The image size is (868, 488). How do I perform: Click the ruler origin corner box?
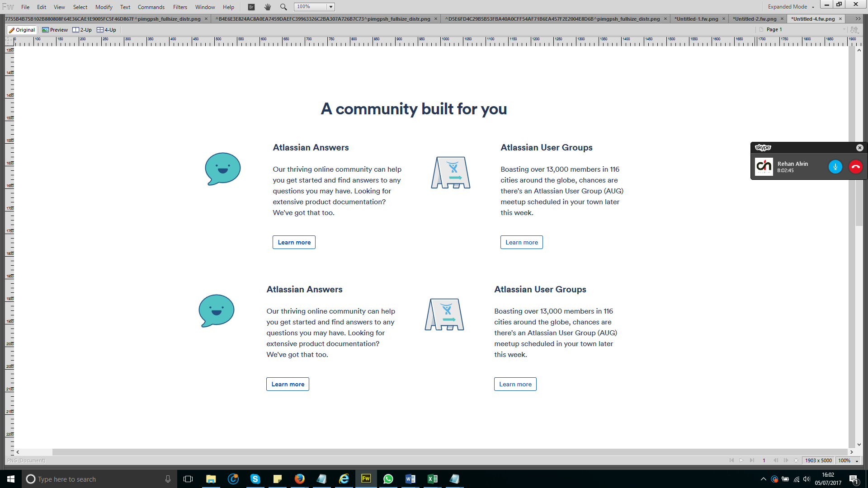tap(9, 41)
